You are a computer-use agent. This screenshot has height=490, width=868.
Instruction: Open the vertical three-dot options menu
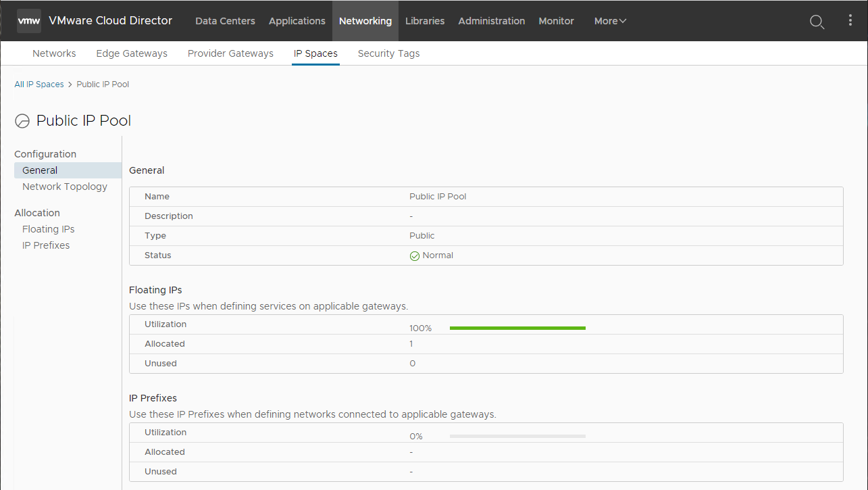(x=850, y=21)
